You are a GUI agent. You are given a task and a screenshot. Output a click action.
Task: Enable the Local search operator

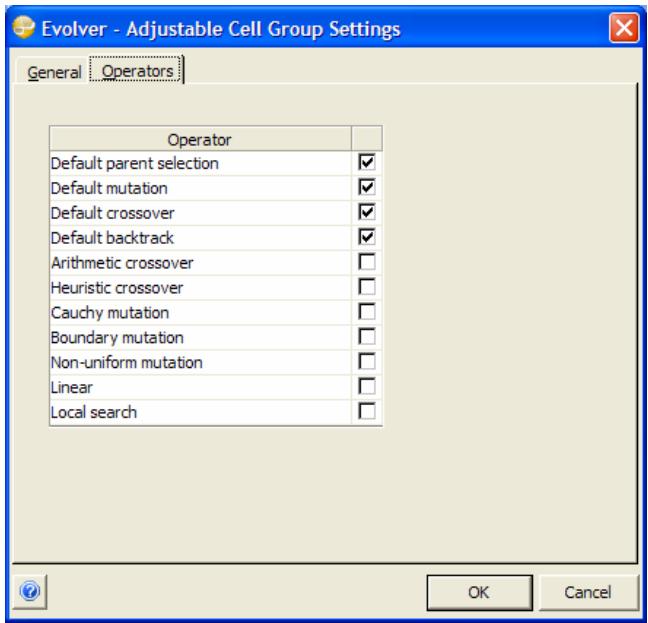pos(366,412)
